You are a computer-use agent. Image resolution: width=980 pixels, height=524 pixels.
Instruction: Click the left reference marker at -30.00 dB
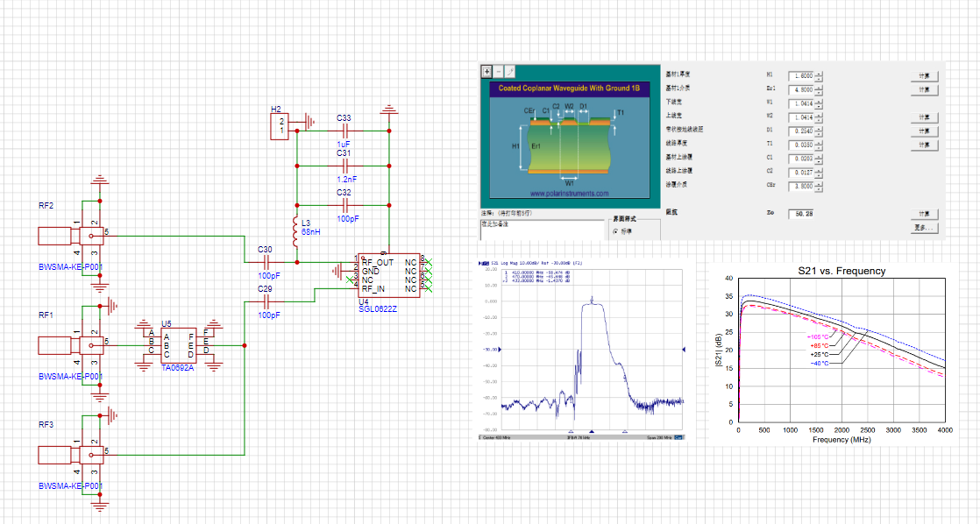(500, 350)
